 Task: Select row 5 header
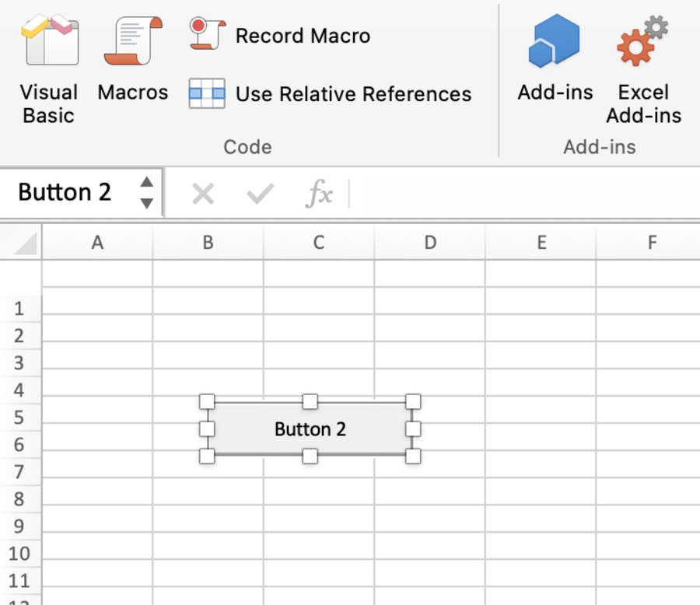(20, 418)
